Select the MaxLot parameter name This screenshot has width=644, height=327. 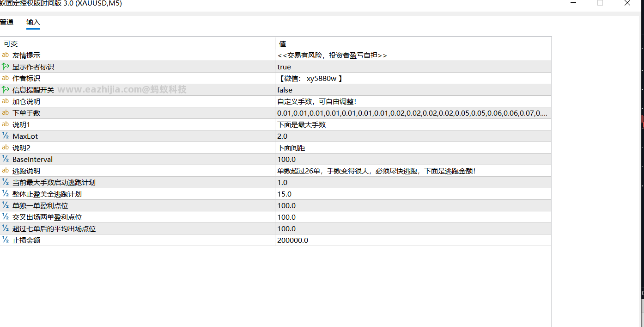click(25, 136)
